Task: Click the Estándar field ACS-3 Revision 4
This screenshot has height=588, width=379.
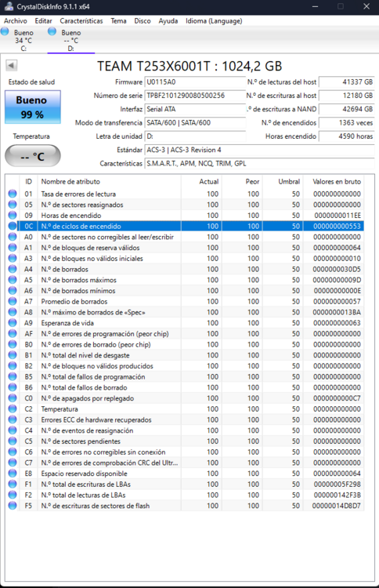Action: coord(259,150)
